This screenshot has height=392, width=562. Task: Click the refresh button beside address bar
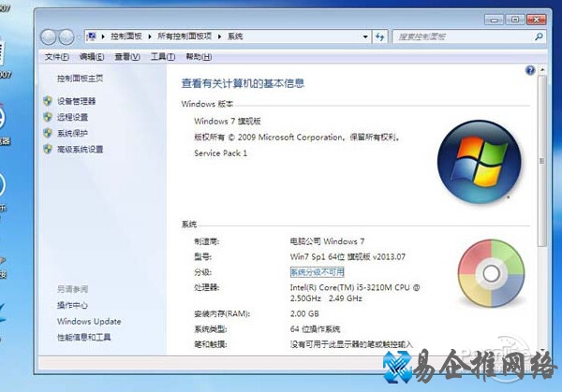(380, 36)
